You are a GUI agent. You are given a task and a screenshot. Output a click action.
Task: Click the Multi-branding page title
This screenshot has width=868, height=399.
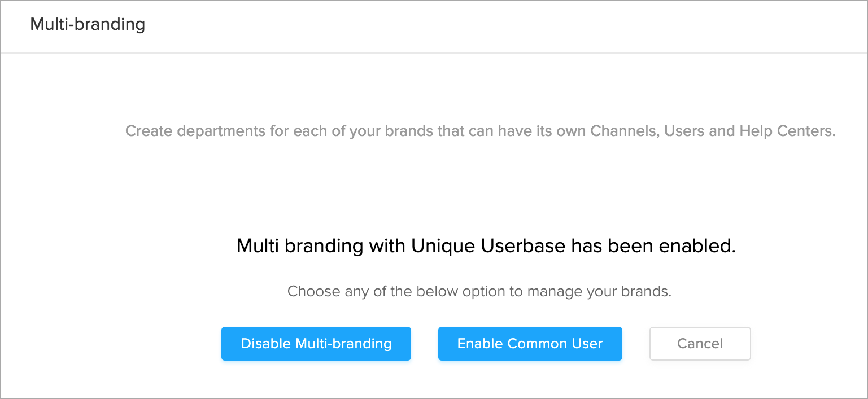(88, 25)
